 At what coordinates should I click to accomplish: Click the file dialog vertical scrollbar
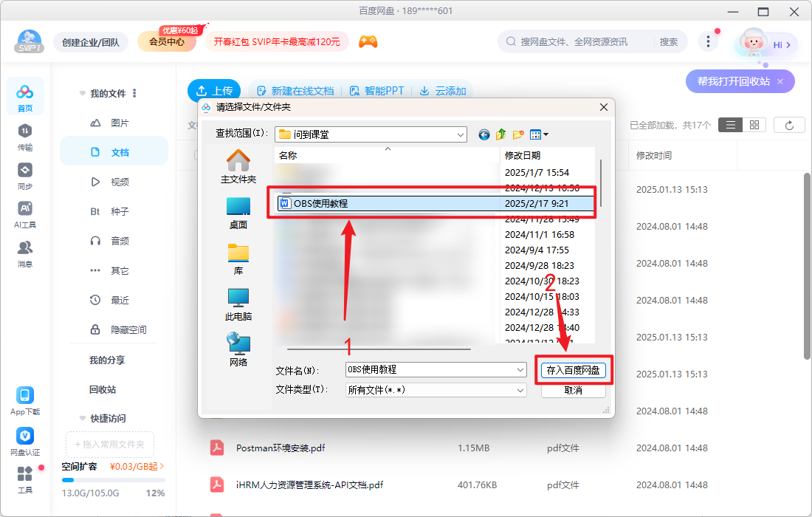click(x=600, y=184)
